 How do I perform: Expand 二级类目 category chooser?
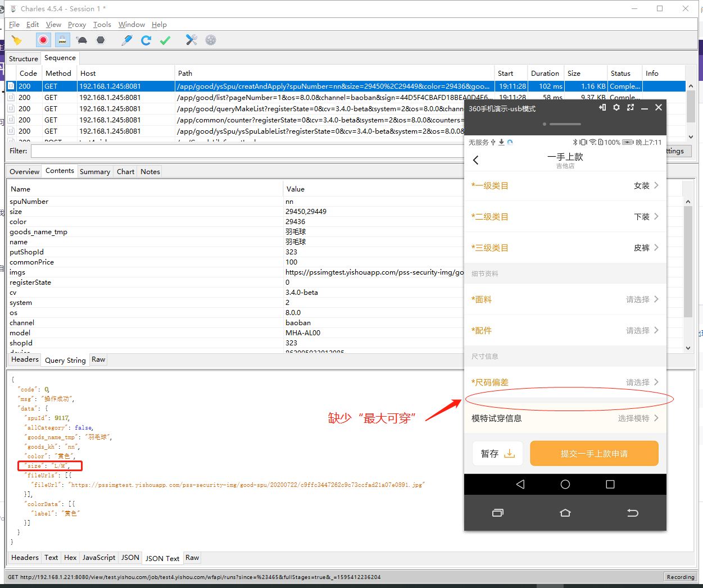pos(565,217)
